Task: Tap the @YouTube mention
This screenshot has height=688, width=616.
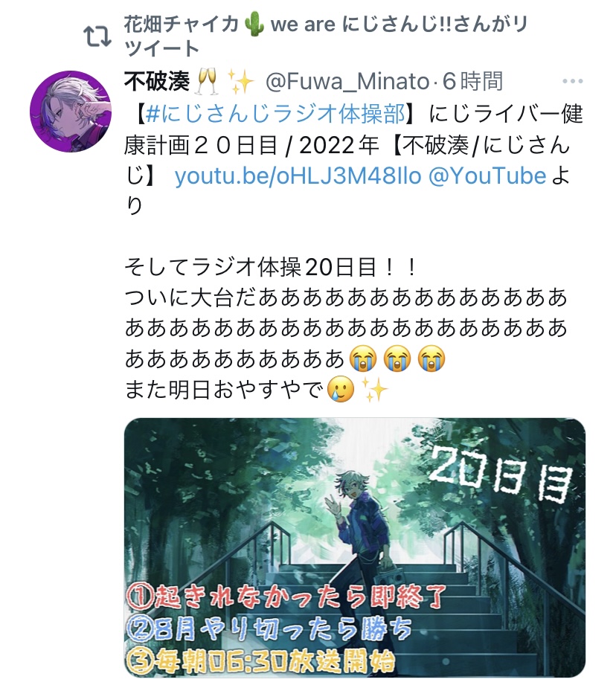Action: [x=487, y=176]
